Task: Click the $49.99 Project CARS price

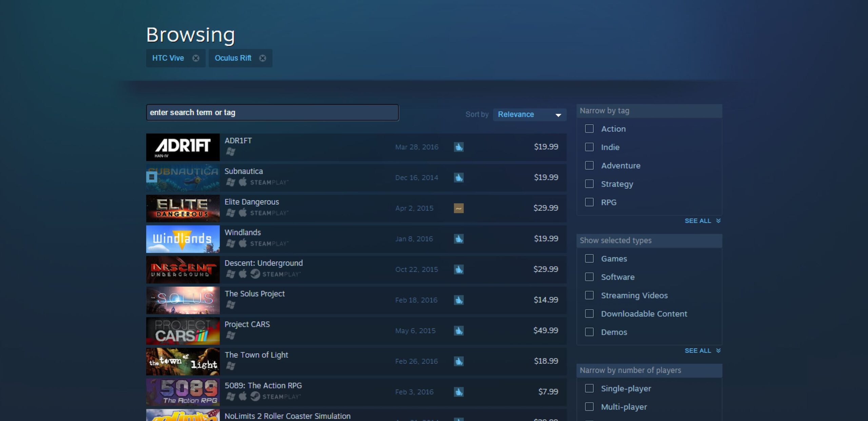Action: (x=546, y=330)
